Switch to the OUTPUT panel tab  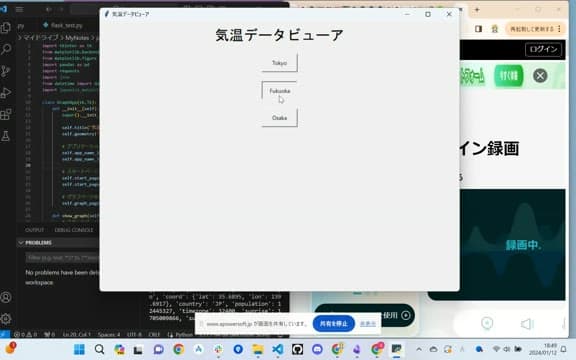(x=35, y=230)
